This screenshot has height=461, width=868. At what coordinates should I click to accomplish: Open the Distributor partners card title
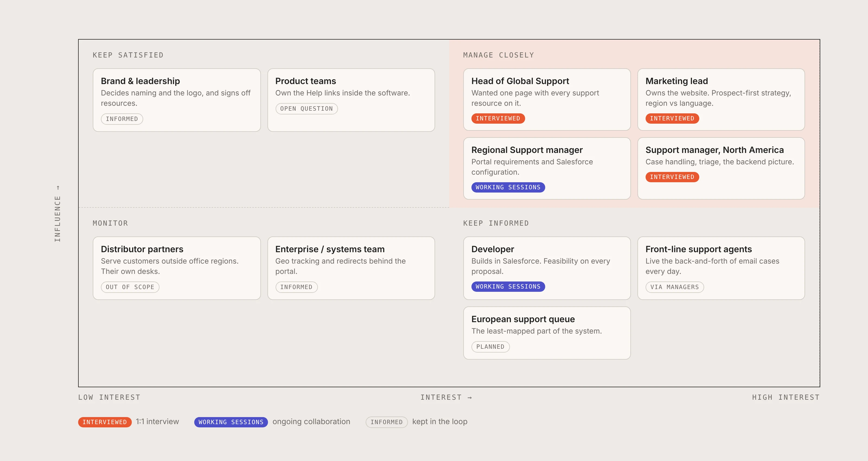pyautogui.click(x=142, y=249)
